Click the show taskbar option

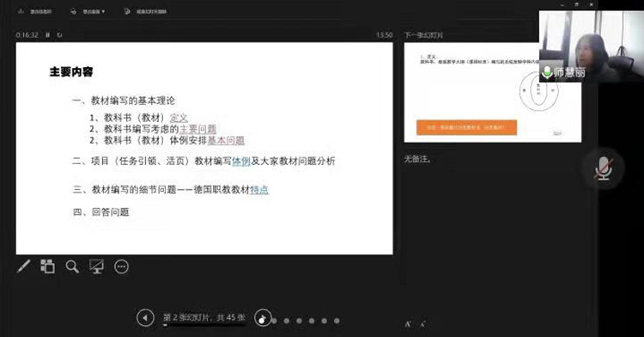point(35,11)
